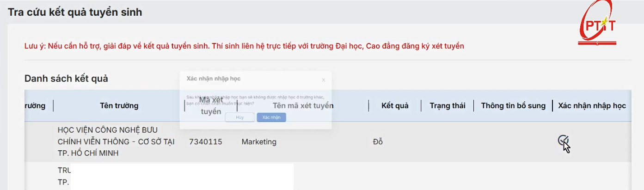Click the Tra cứu kết quả tuyển sinh title
The image size is (644, 190).
(75, 12)
